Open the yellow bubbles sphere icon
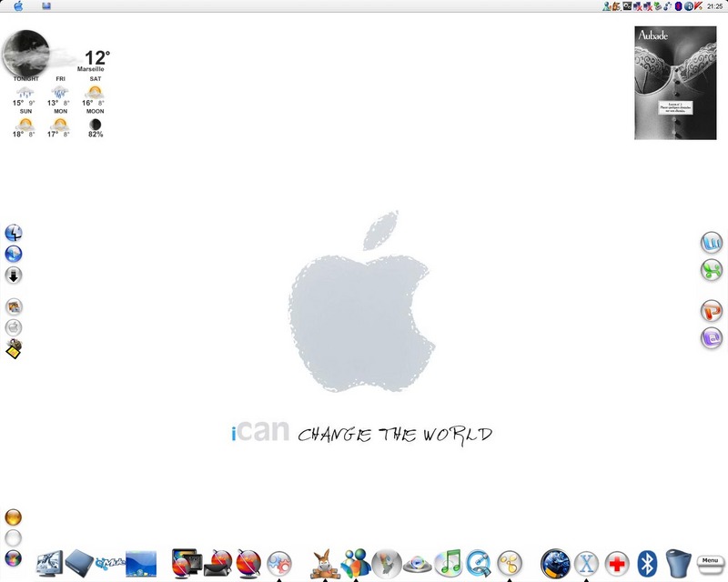 pyautogui.click(x=510, y=564)
